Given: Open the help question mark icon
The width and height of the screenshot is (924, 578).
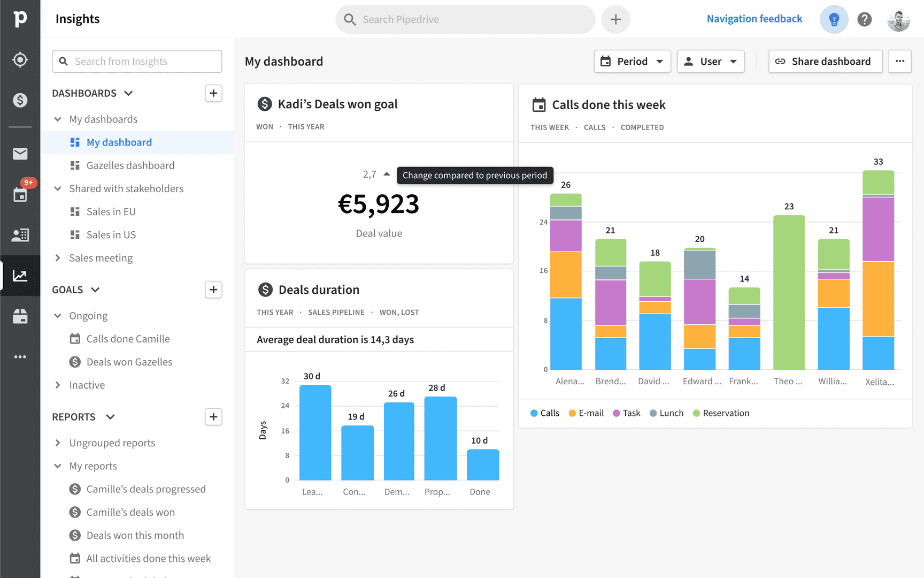Looking at the screenshot, I should [864, 19].
